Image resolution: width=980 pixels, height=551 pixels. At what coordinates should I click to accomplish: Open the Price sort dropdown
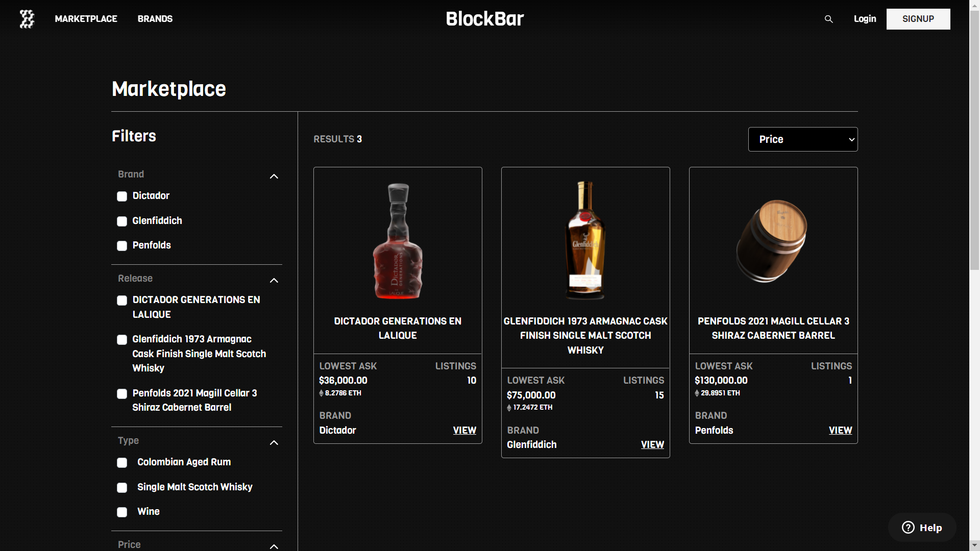point(802,139)
